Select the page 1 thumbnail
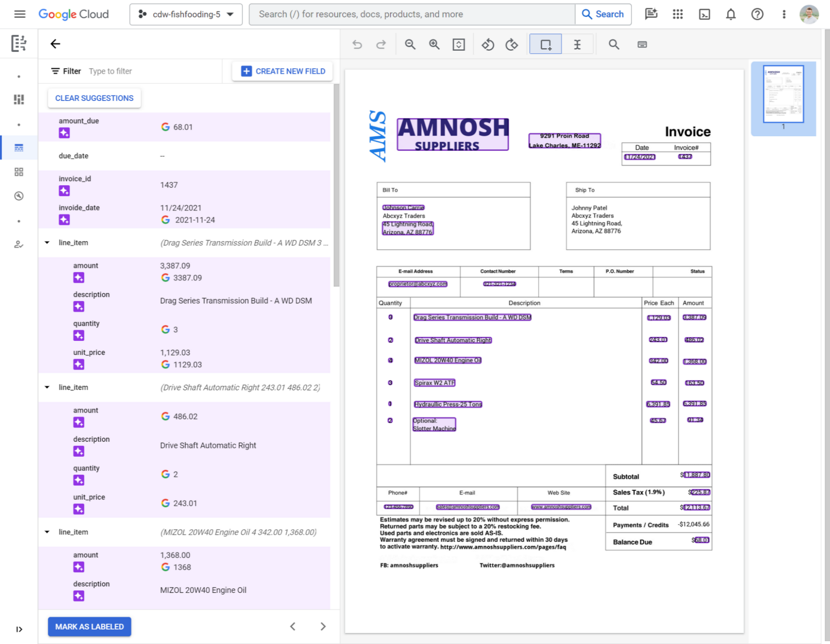 783,95
